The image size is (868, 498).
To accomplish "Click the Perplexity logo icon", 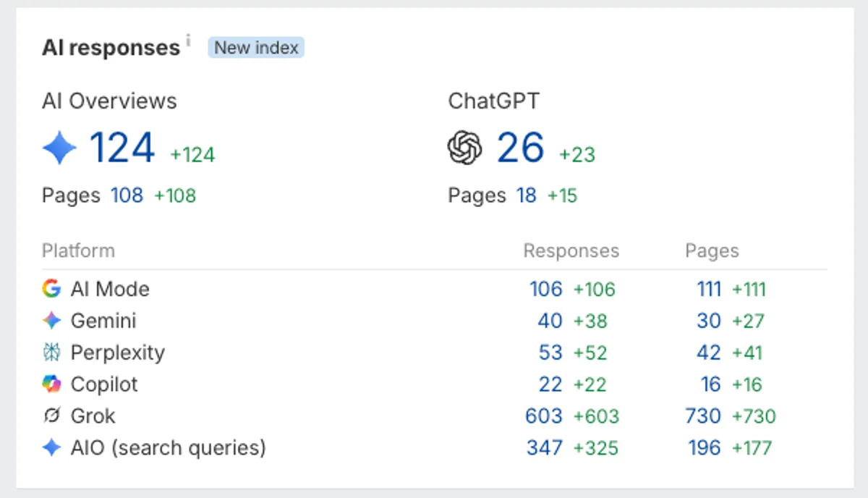I will (51, 353).
